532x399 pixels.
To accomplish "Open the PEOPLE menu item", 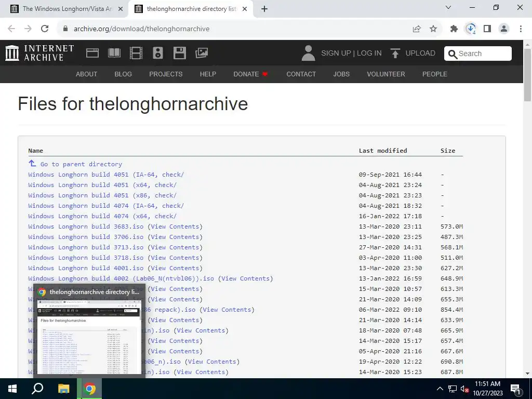I will click(435, 74).
